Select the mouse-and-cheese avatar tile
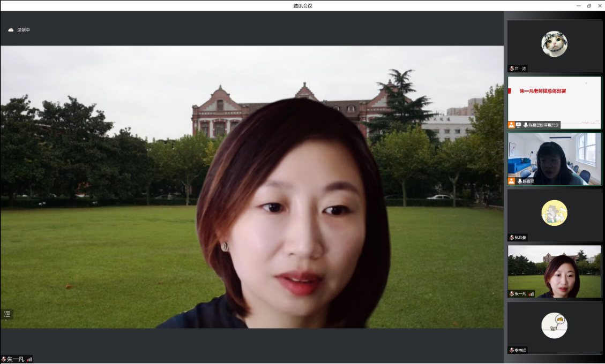Image resolution: width=605 pixels, height=364 pixels. 554,325
